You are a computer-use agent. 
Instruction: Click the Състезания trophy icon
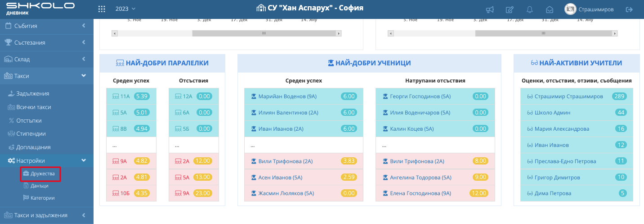click(x=8, y=42)
